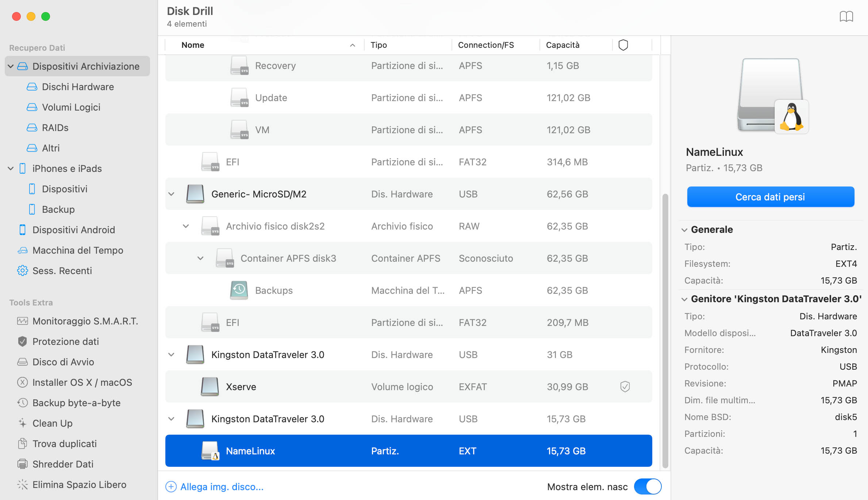The height and width of the screenshot is (500, 868).
Task: Click the Xserve volume drive icon
Action: 210,386
